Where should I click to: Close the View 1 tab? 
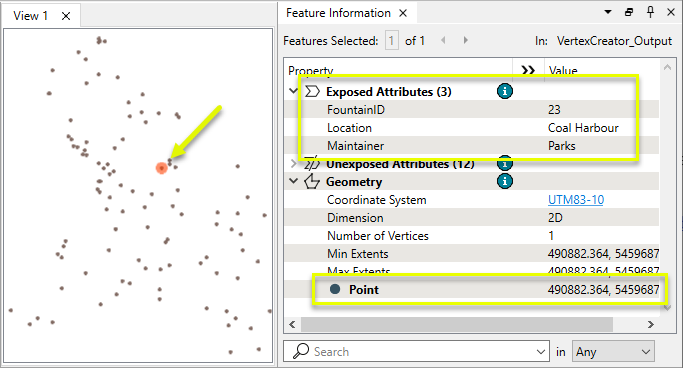(x=66, y=16)
